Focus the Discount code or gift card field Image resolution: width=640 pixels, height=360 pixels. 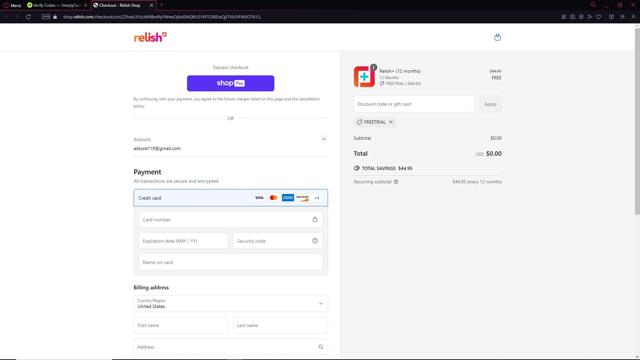click(414, 104)
